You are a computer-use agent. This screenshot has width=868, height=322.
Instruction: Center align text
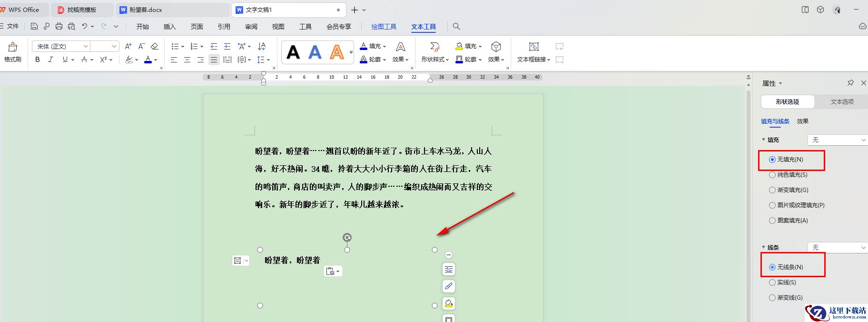point(187,60)
